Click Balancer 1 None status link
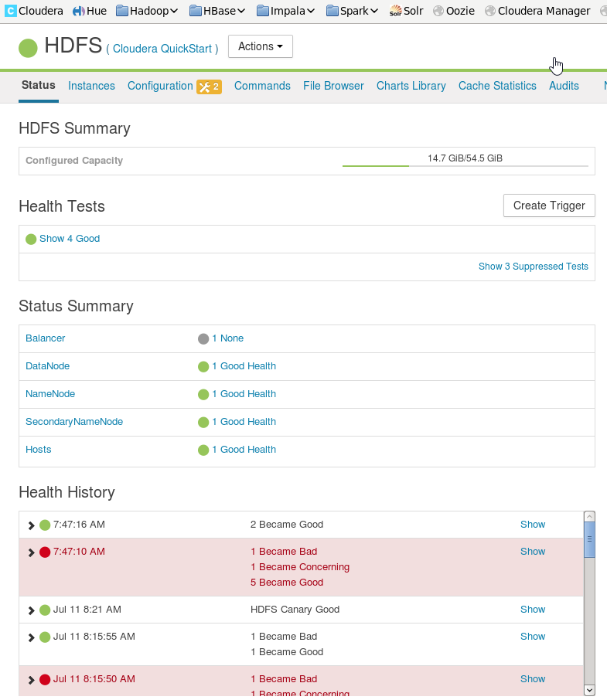This screenshot has height=700, width=607. [228, 338]
